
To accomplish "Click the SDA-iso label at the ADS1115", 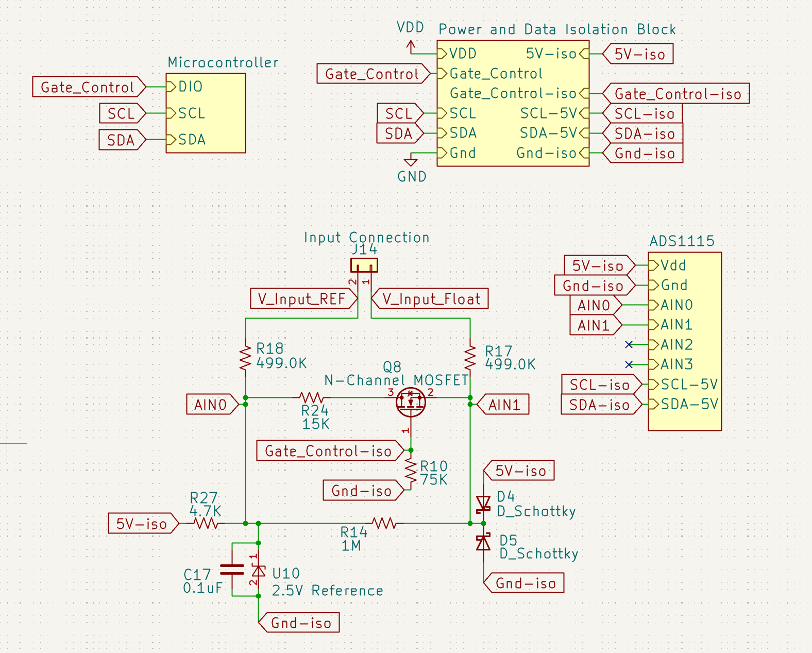I will coord(602,405).
